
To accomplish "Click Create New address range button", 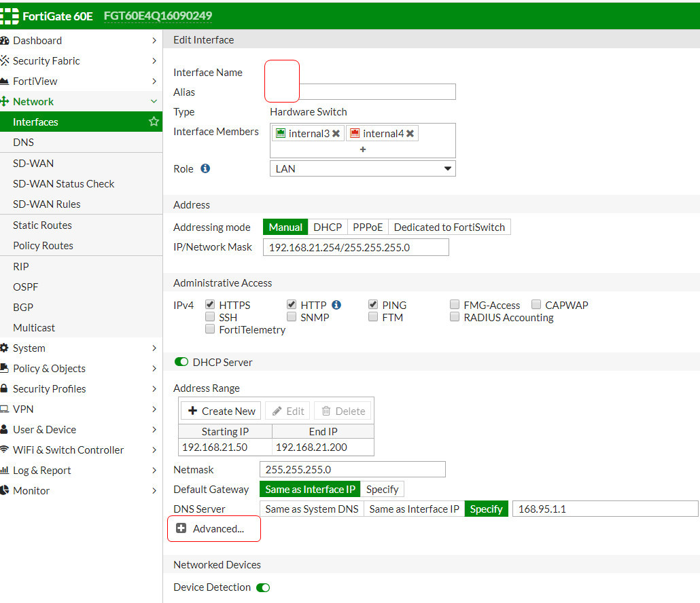I will click(222, 411).
